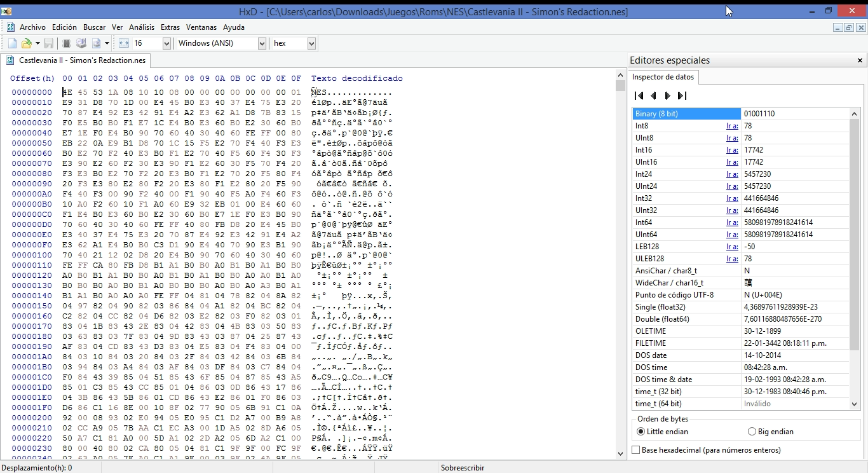Click the 'Texto decodificado' column header

(356, 78)
